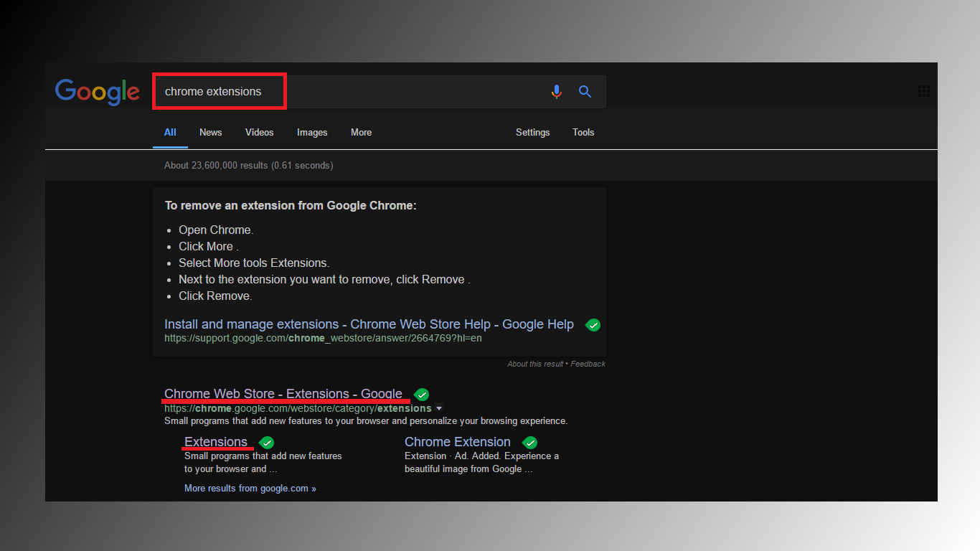Screen dimensions: 980x551
Task: Click the Feedback link
Action: 588,364
